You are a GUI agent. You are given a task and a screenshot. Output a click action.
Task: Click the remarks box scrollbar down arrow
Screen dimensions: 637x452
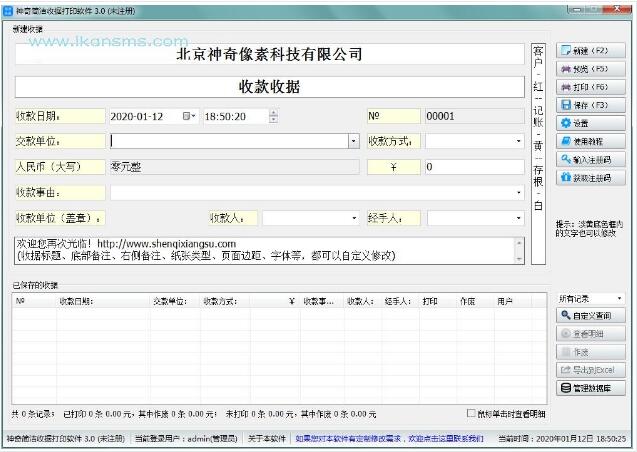point(519,259)
